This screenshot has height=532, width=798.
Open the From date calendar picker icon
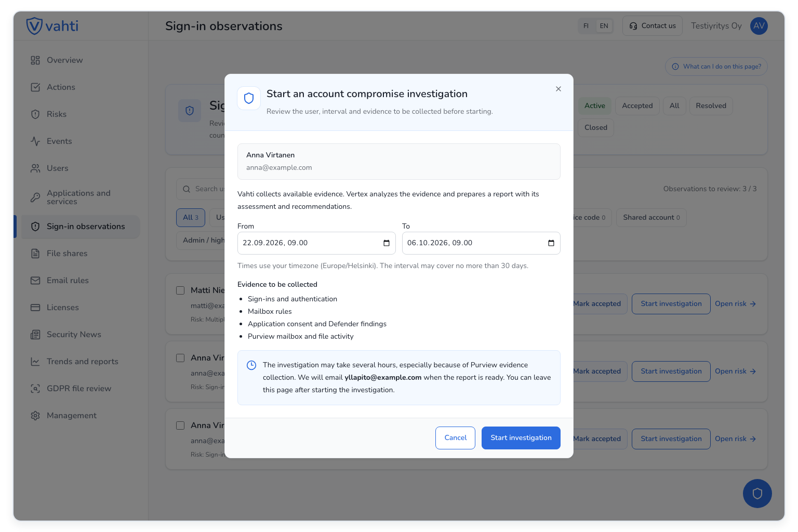click(387, 243)
